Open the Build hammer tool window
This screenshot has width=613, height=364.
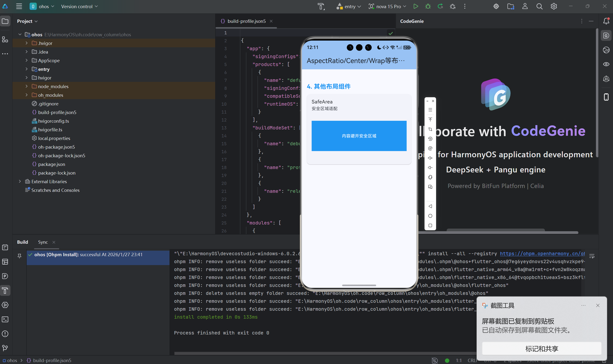tap(5, 291)
